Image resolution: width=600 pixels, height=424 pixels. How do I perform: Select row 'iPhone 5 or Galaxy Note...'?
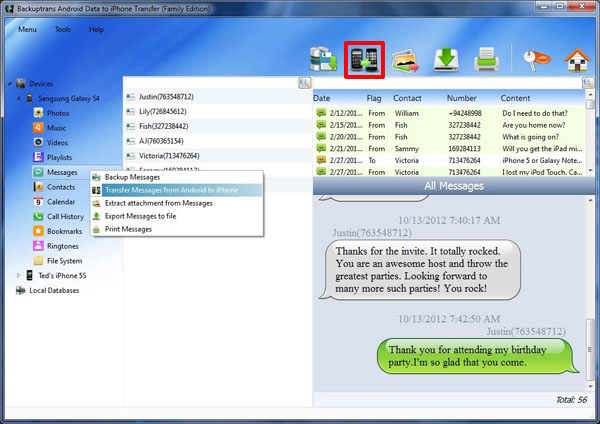[x=449, y=160]
